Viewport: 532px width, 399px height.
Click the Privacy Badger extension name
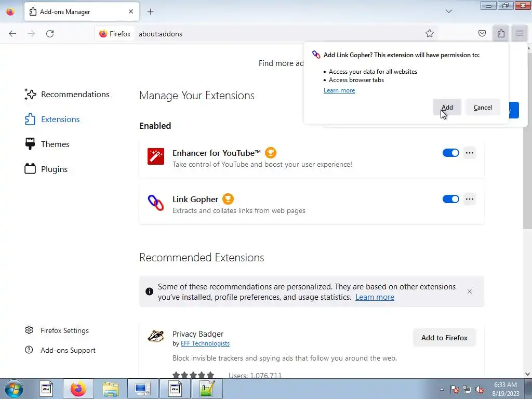(198, 334)
